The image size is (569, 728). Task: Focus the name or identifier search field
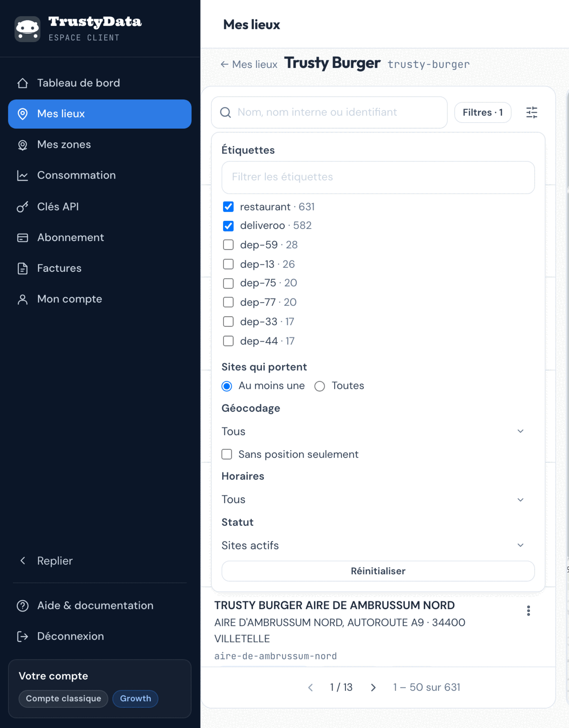(x=329, y=112)
